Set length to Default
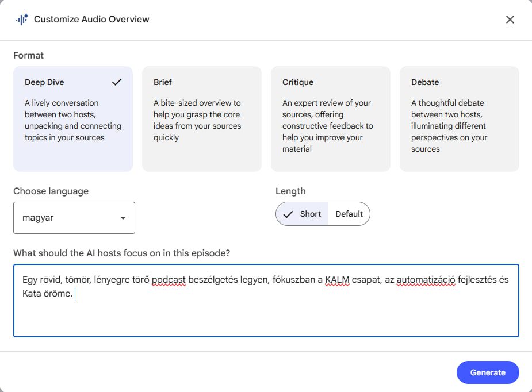 coord(349,214)
